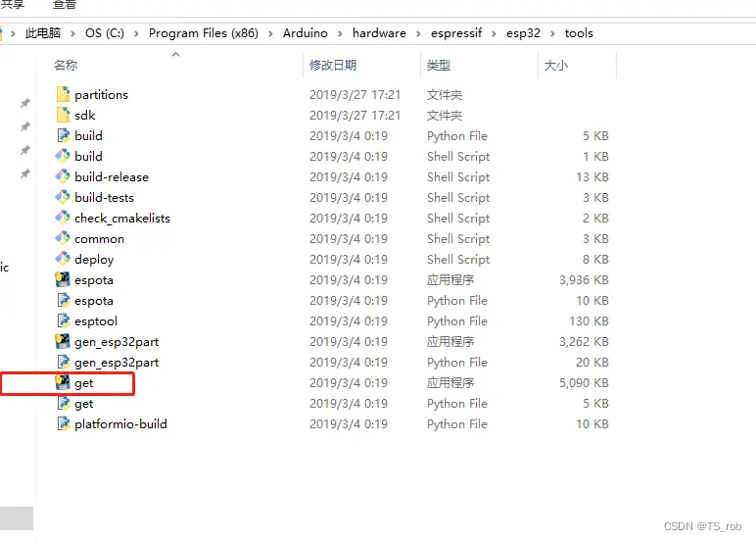Navigate to Program Files (x86) breadcrumb
Image resolution: width=756 pixels, height=541 pixels.
click(x=204, y=33)
